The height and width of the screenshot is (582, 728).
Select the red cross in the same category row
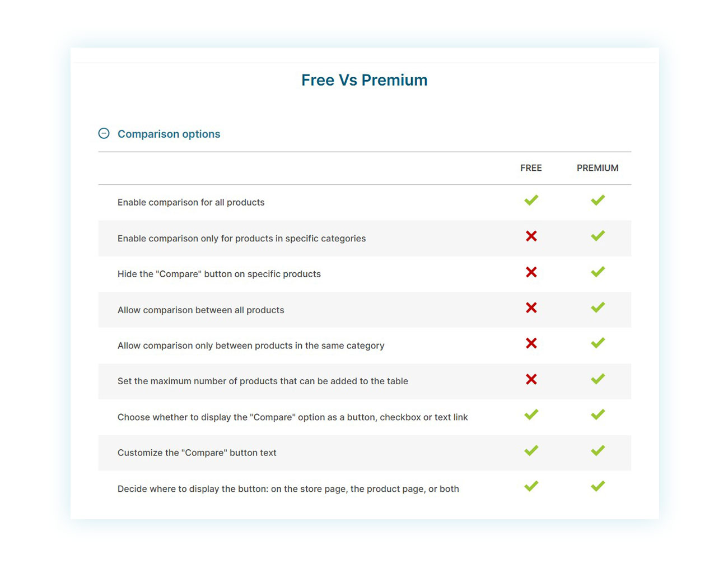(x=531, y=343)
